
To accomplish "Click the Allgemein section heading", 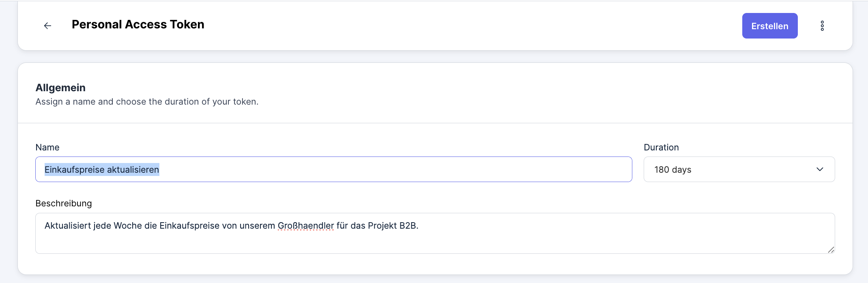I will tap(60, 88).
